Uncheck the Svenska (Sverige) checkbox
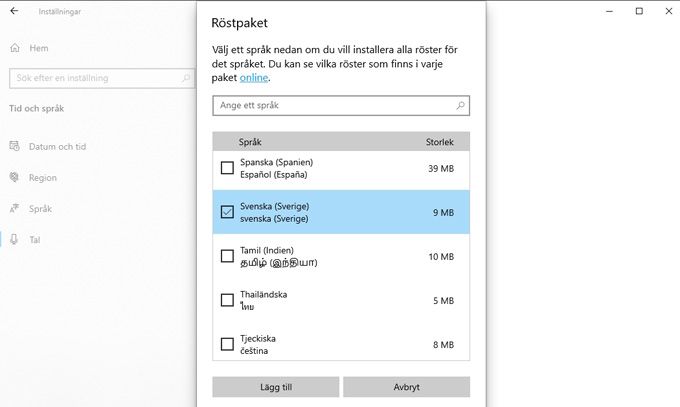The height and width of the screenshot is (407, 680). [x=227, y=212]
